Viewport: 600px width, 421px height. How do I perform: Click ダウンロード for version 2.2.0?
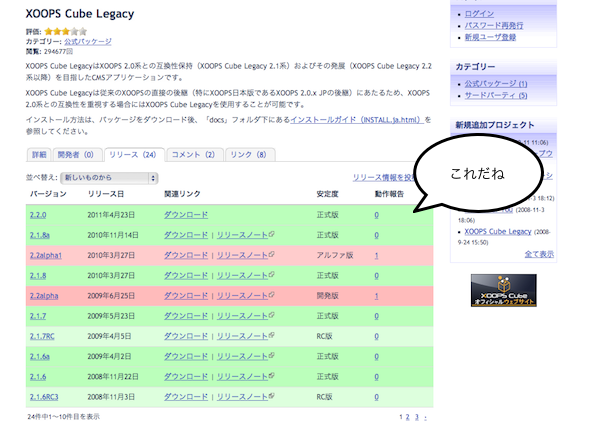(x=186, y=215)
